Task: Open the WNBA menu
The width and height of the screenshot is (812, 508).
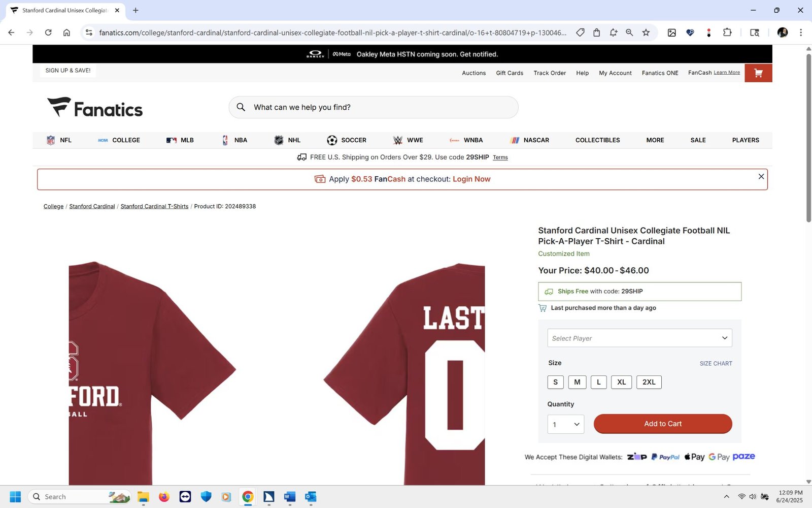Action: pyautogui.click(x=466, y=140)
